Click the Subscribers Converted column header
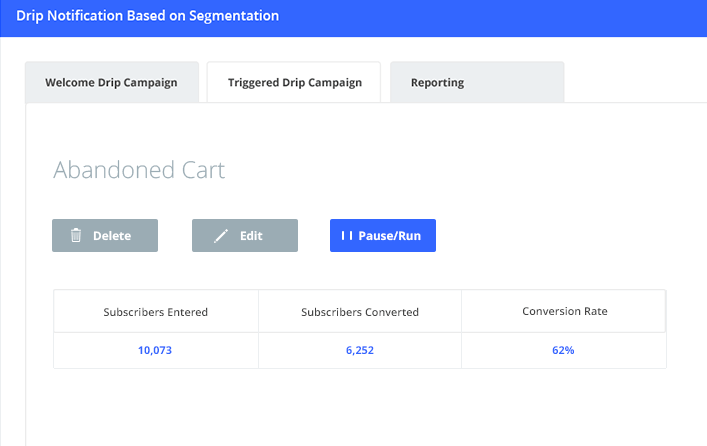This screenshot has height=446, width=707. (x=360, y=312)
